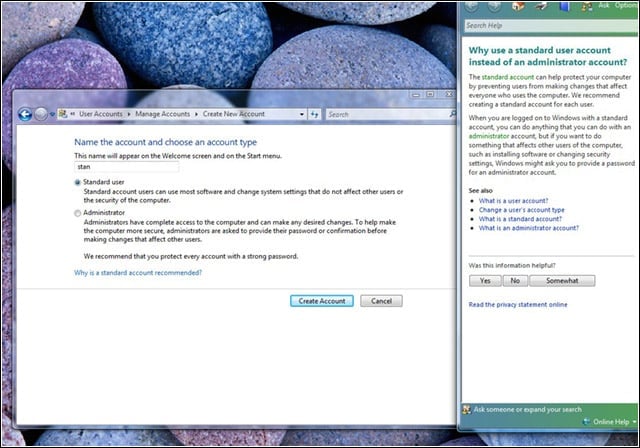
Task: Maximize the Create New Account window
Action: tap(430, 94)
